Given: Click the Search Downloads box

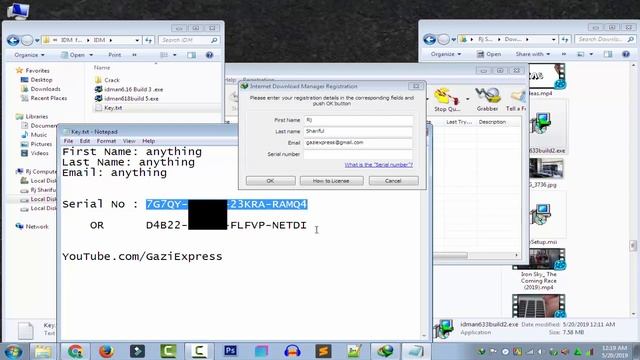Looking at the screenshot, I should (x=605, y=39).
